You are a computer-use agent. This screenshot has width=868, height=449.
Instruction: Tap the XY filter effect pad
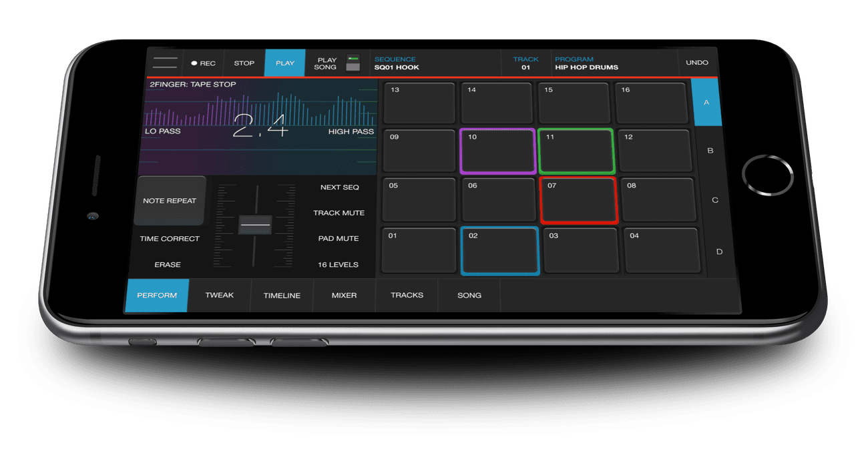[260, 127]
